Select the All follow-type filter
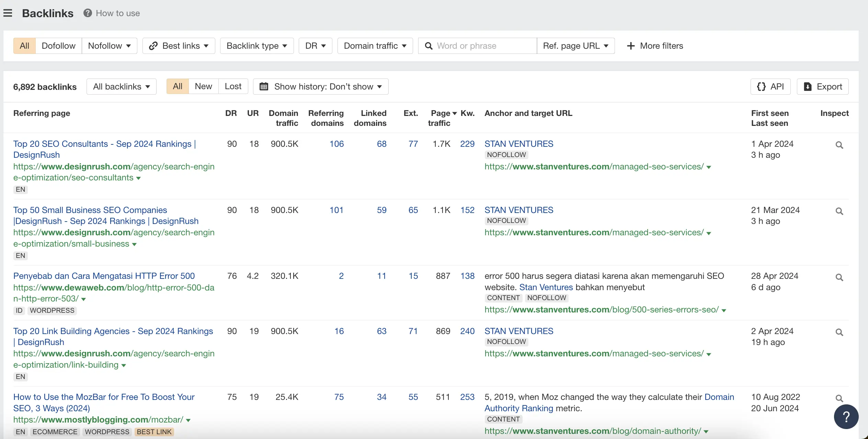Image resolution: width=868 pixels, height=439 pixels. pyautogui.click(x=24, y=46)
